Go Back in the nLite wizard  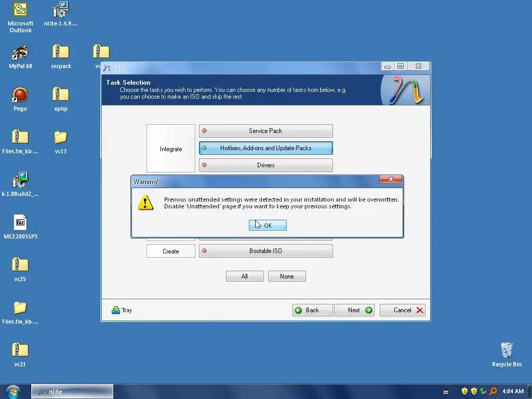312,310
